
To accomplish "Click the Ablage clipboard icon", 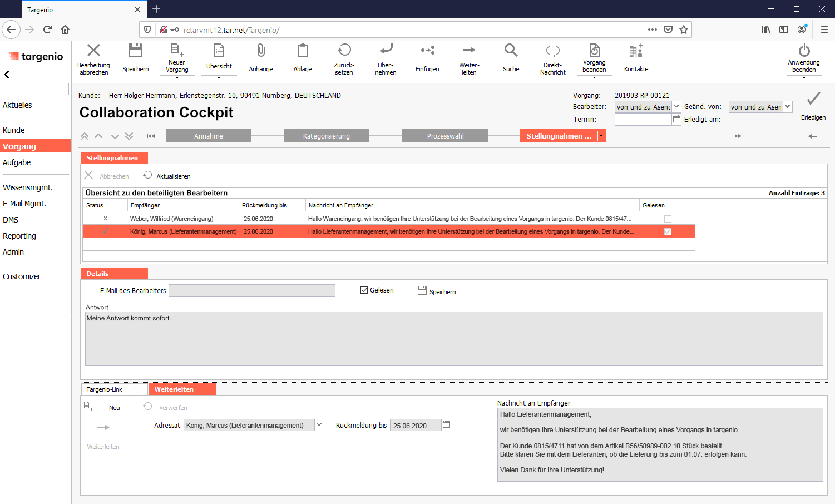I will 302,51.
